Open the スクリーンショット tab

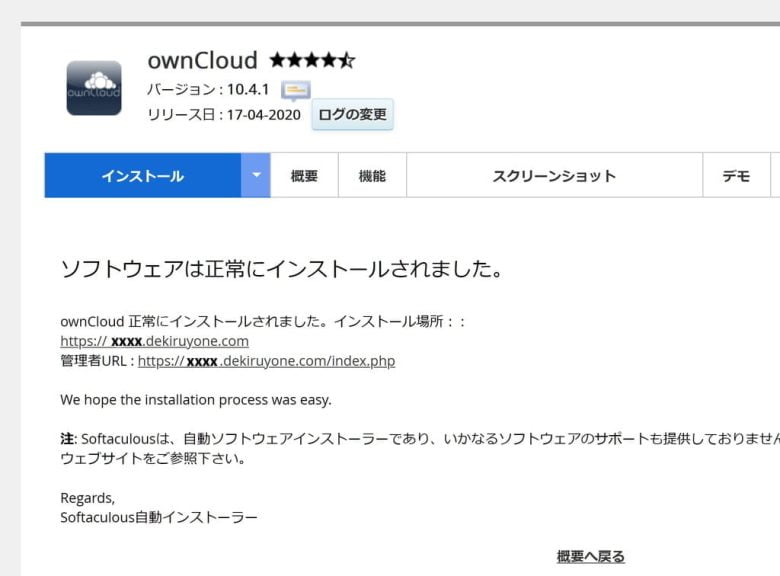click(x=554, y=176)
